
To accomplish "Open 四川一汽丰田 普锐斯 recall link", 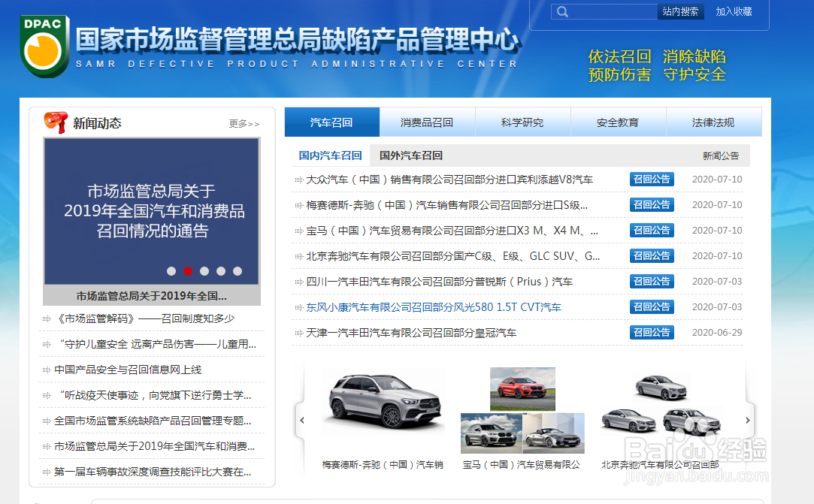I will click(439, 282).
